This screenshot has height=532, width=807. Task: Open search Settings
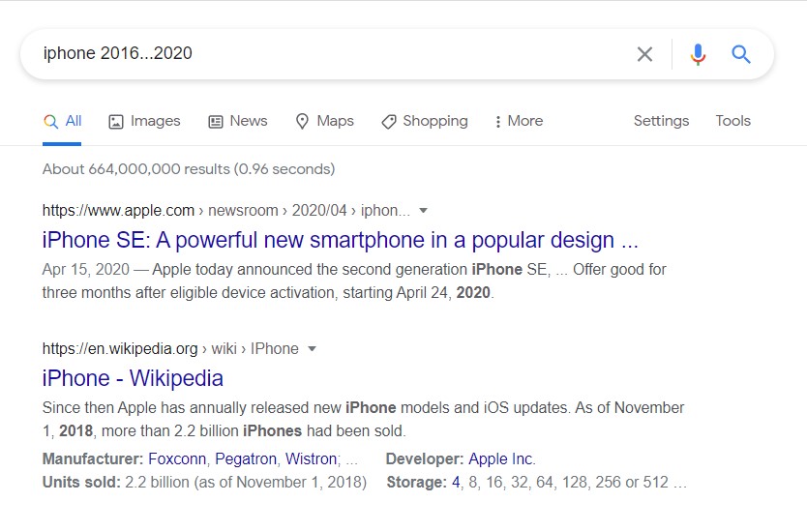(661, 121)
